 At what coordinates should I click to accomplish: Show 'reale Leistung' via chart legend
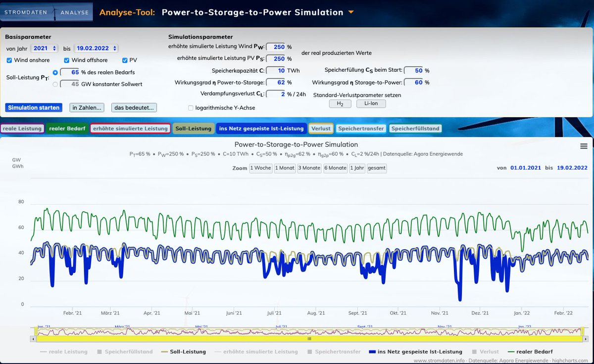coord(63,352)
